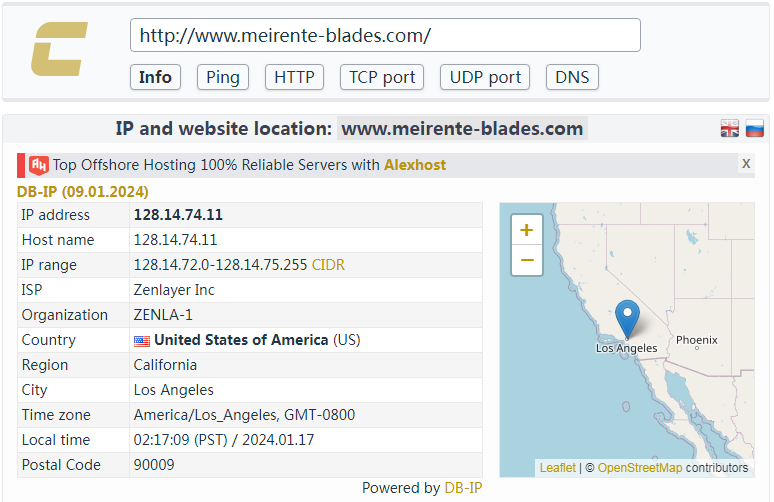Click the US flag next to country
The height and width of the screenshot is (502, 774).
[x=142, y=341]
